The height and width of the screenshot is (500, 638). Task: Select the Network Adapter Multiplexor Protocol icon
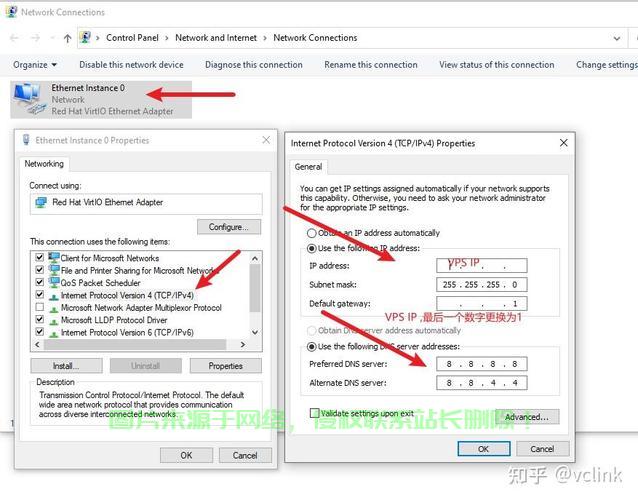pos(54,308)
